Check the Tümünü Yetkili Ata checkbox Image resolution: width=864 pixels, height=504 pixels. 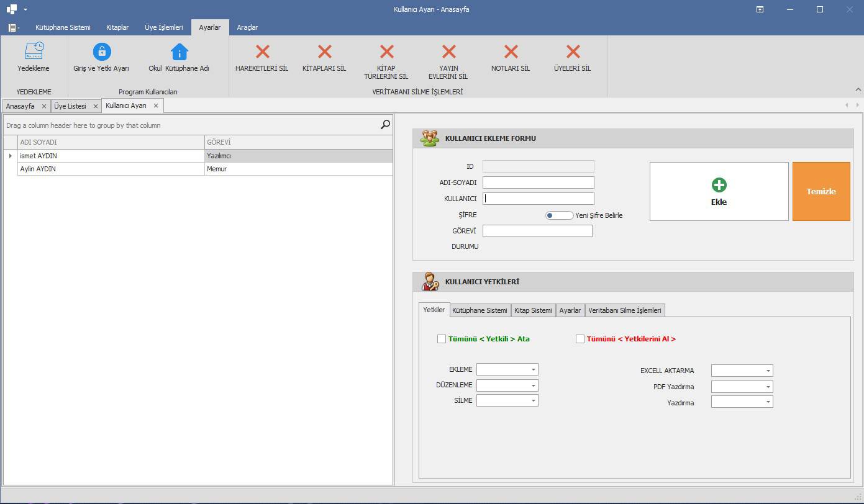(x=442, y=339)
